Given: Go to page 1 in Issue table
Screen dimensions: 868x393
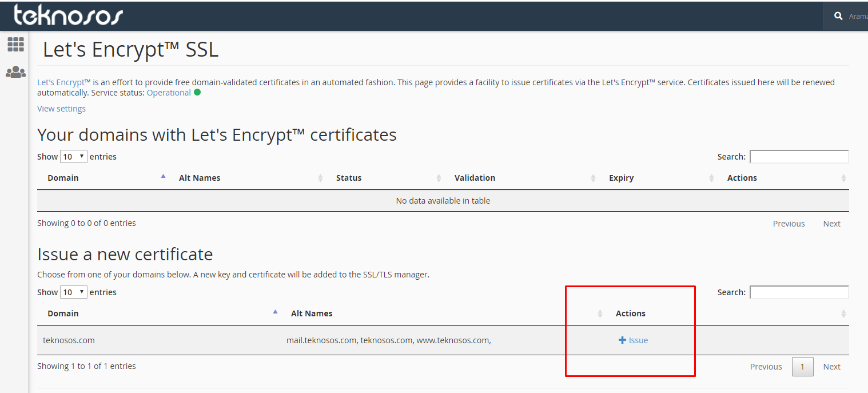Looking at the screenshot, I should (x=802, y=367).
